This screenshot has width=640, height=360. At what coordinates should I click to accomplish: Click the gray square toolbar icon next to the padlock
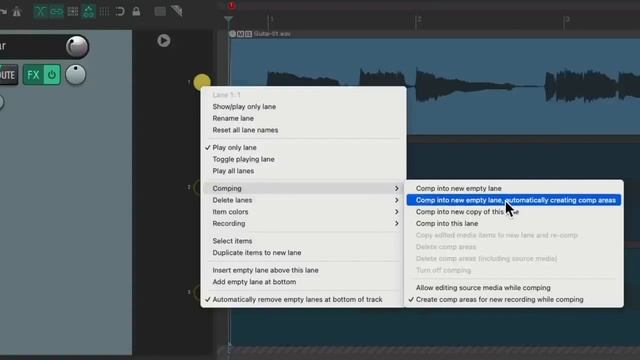pyautogui.click(x=160, y=11)
